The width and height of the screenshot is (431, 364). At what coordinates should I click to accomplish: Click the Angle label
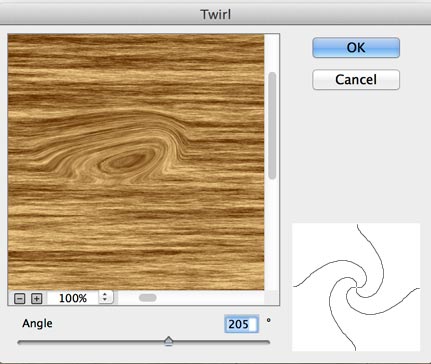point(37,324)
